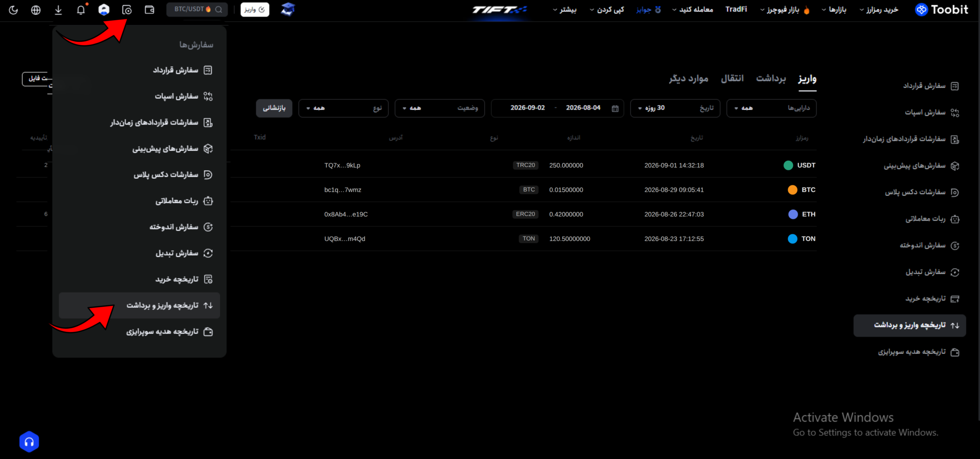Click the 2026-08-04 start date field
Image resolution: width=980 pixels, height=459 pixels.
point(583,108)
